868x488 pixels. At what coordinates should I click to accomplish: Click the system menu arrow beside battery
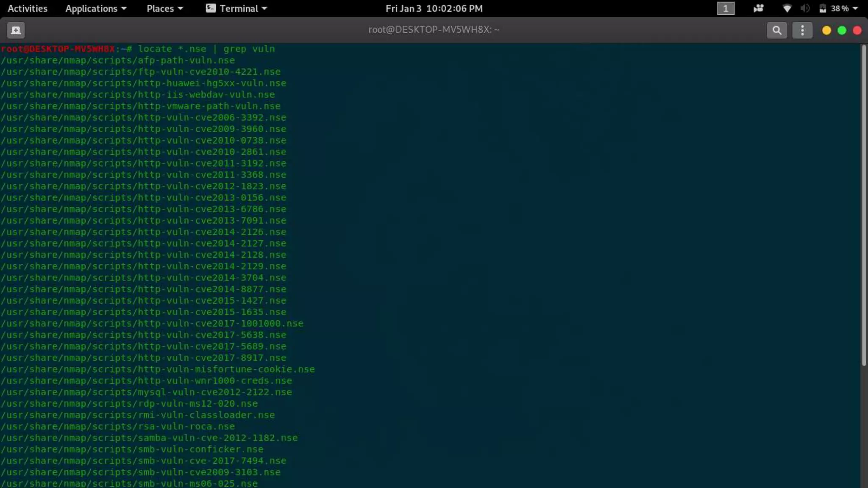855,8
